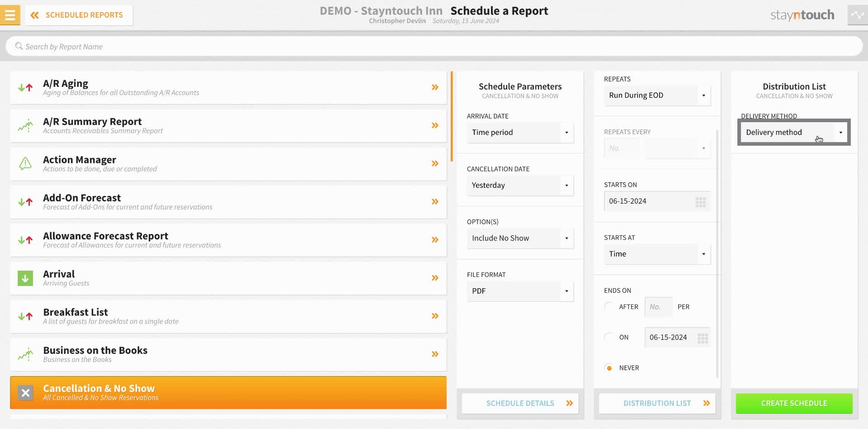Go back to Scheduled Reports
Image resolution: width=868 pixels, height=429 pixels.
pyautogui.click(x=79, y=15)
